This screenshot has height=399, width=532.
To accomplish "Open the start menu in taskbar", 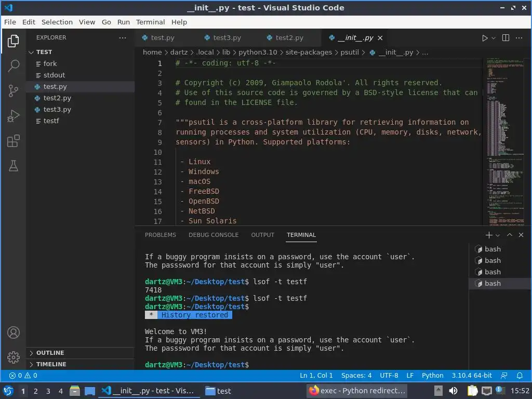I will coord(8,391).
